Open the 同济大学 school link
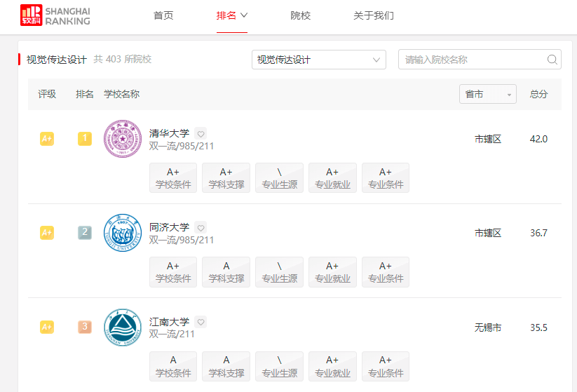 pyautogui.click(x=169, y=227)
